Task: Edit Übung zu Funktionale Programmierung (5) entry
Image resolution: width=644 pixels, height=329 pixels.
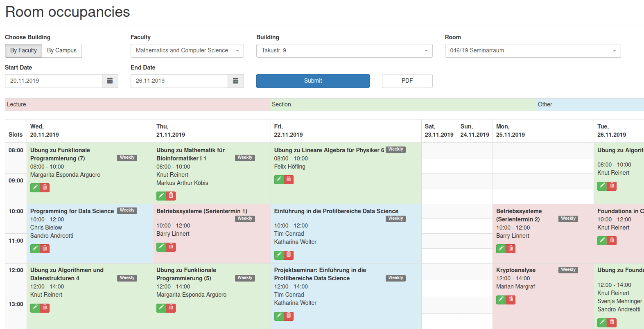Action: tap(161, 307)
